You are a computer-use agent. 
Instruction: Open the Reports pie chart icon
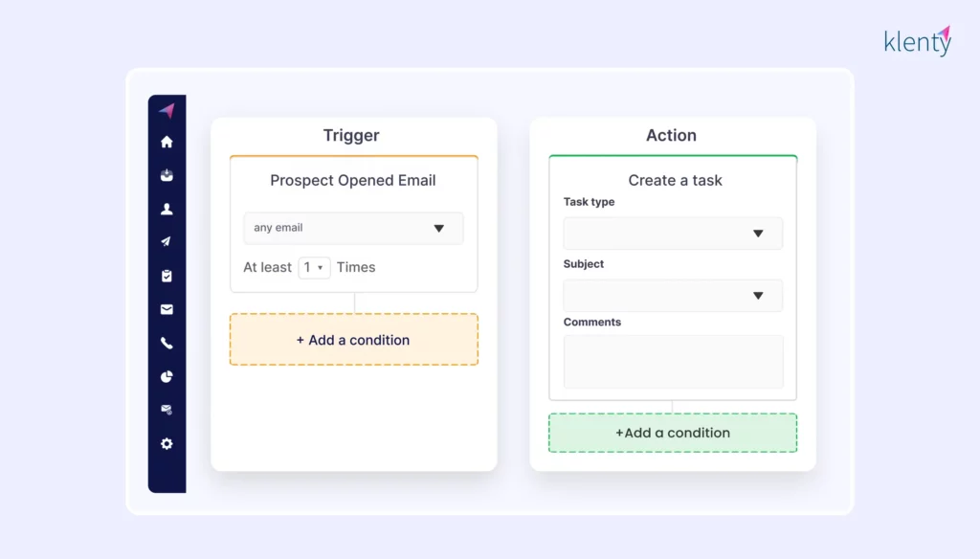167,376
